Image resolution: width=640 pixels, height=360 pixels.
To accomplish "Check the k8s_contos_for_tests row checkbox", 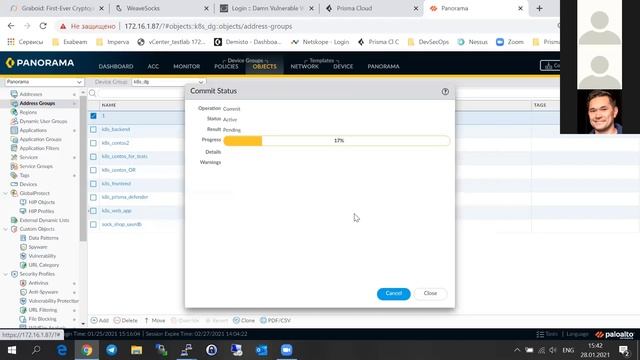I will coord(93,157).
